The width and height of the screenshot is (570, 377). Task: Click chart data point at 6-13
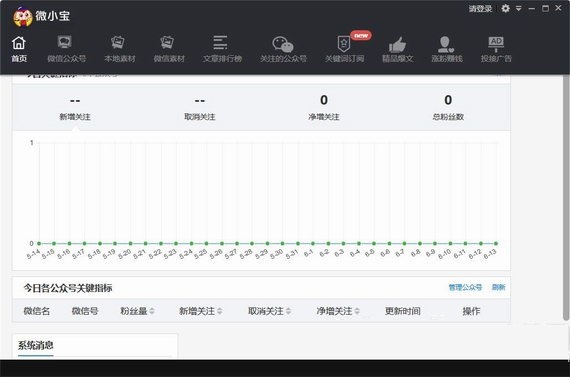click(496, 244)
